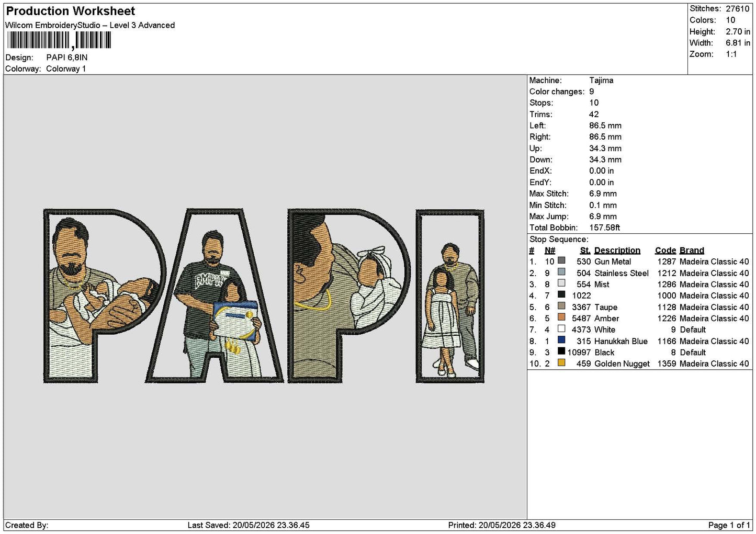Click the Gun Metal color swatch
Image resolution: width=756 pixels, height=534 pixels.
561,260
